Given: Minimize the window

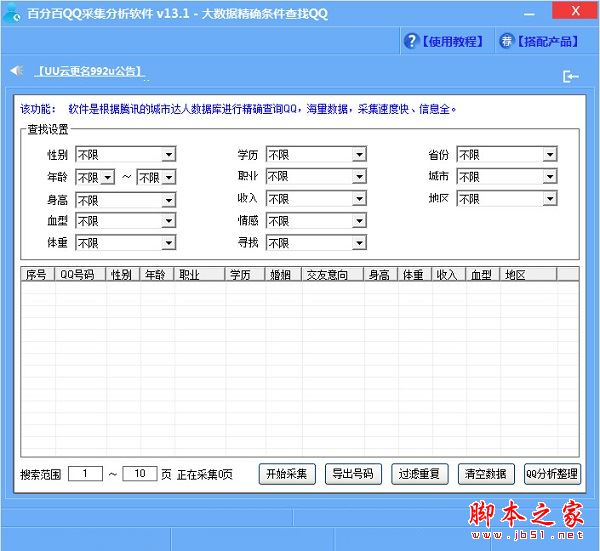Looking at the screenshot, I should 529,14.
